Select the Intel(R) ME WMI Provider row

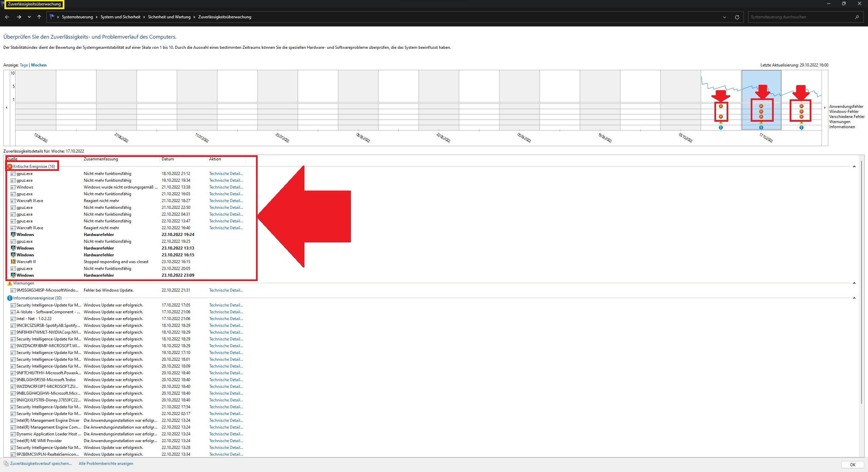128,441
